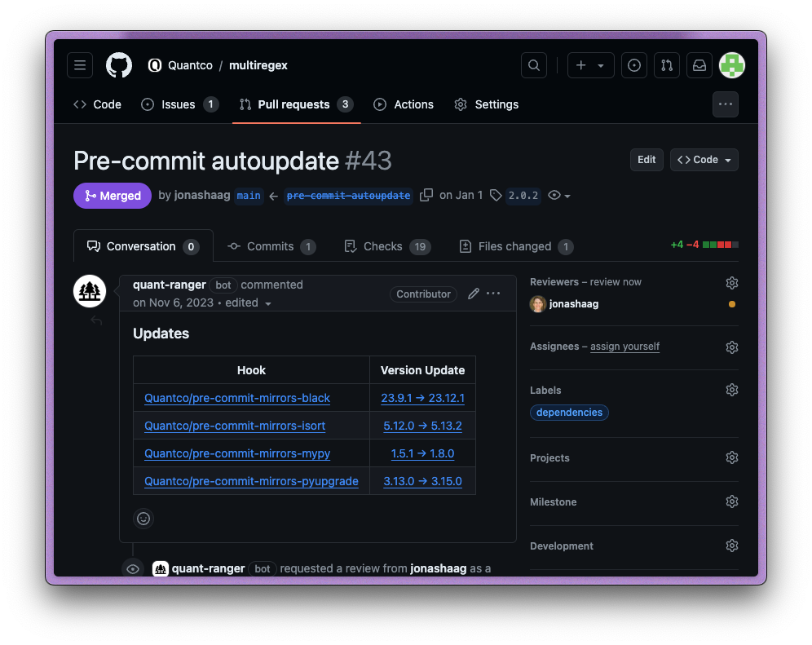Click jonashaag pending review status dot
This screenshot has height=645, width=812.
732,304
